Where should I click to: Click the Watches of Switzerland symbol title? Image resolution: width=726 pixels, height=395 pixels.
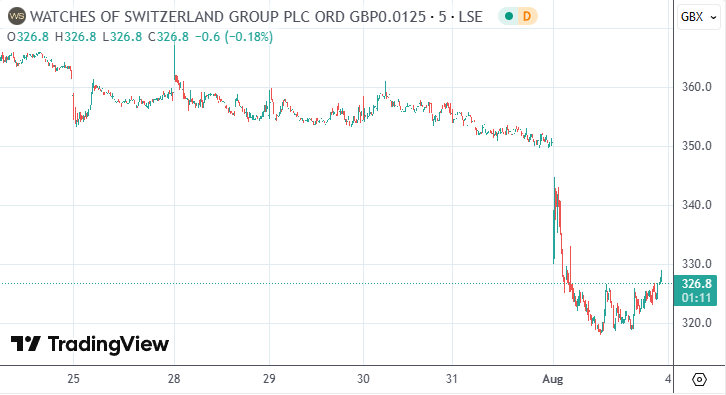pyautogui.click(x=227, y=17)
